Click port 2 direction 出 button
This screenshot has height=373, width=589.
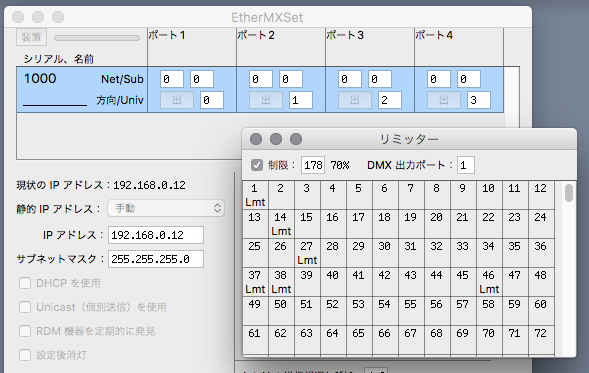pyautogui.click(x=266, y=100)
